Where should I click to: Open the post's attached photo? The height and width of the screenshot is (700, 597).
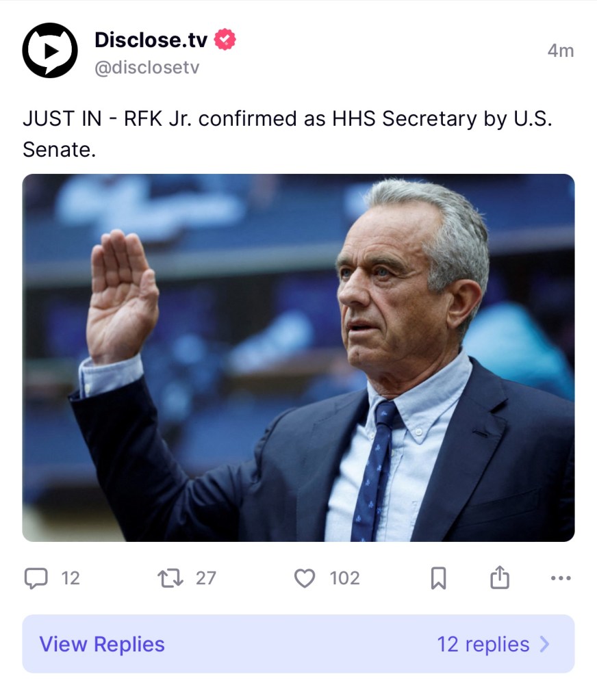pyautogui.click(x=298, y=357)
